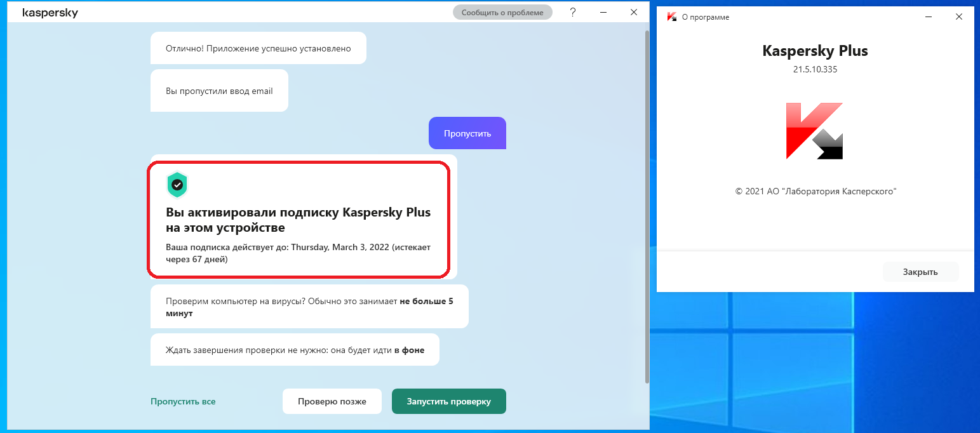Image resolution: width=980 pixels, height=433 pixels.
Task: Click the 'Kaspersky Plus' heading in the 'О программе' window
Action: (x=815, y=51)
